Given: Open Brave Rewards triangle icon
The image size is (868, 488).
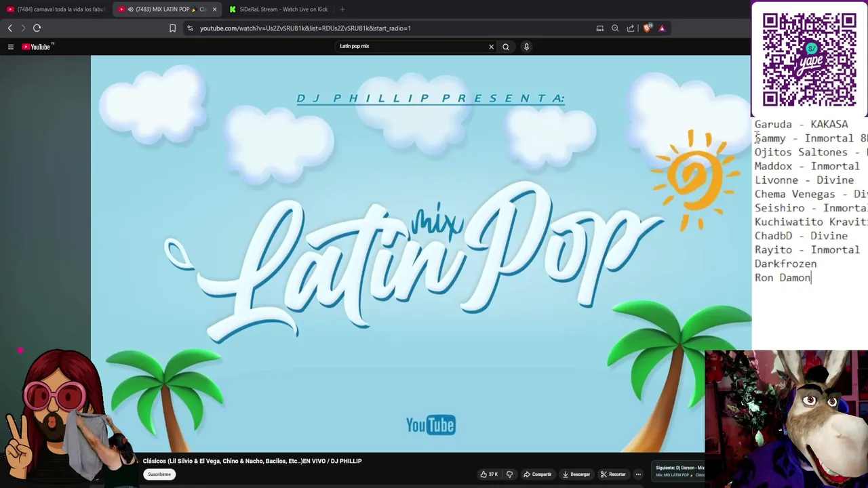Looking at the screenshot, I should click(x=662, y=28).
